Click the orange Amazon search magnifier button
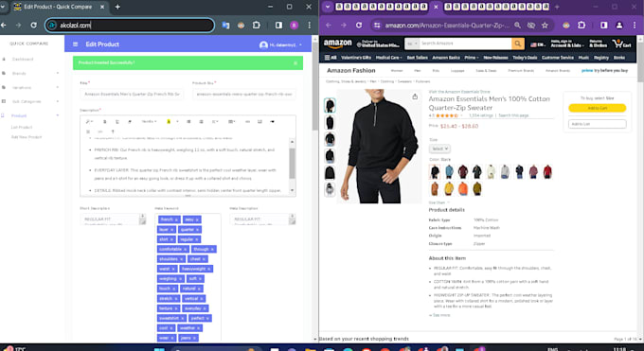This screenshot has height=351, width=644. point(517,44)
